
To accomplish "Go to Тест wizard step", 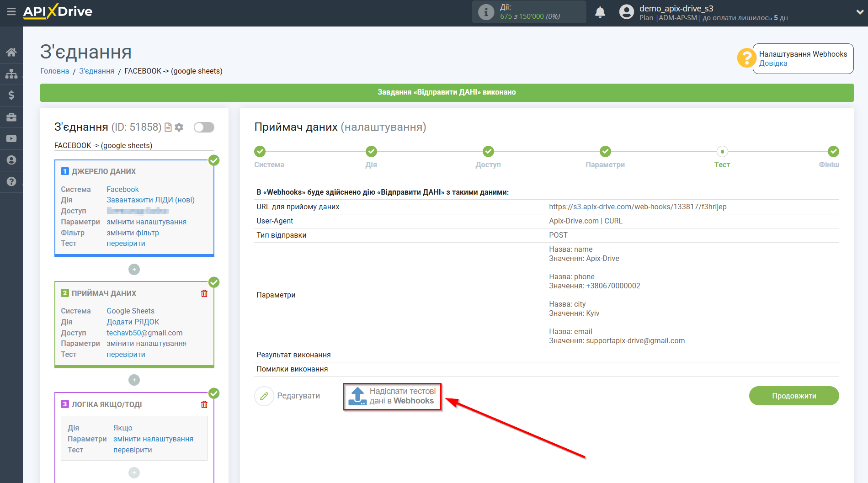I will (722, 151).
